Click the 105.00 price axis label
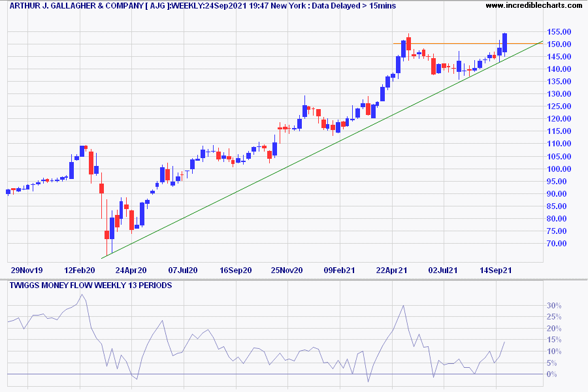 click(x=559, y=156)
